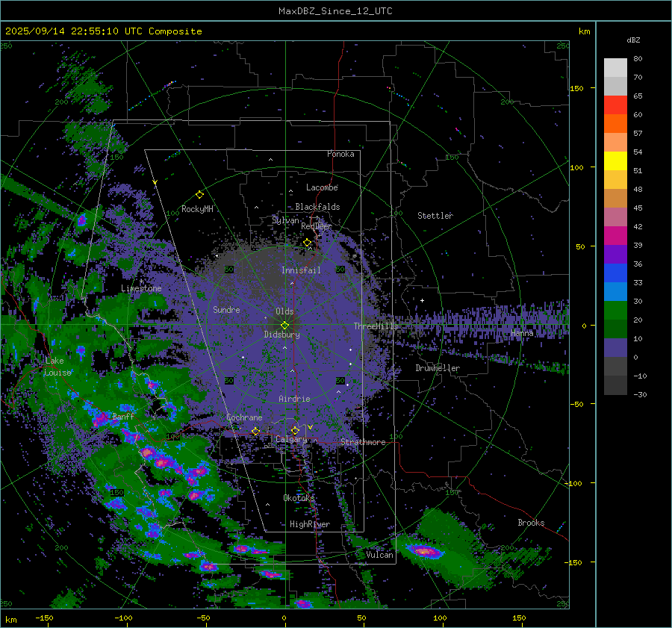Click the ThreeHills label
The image size is (672, 628).
point(376,326)
